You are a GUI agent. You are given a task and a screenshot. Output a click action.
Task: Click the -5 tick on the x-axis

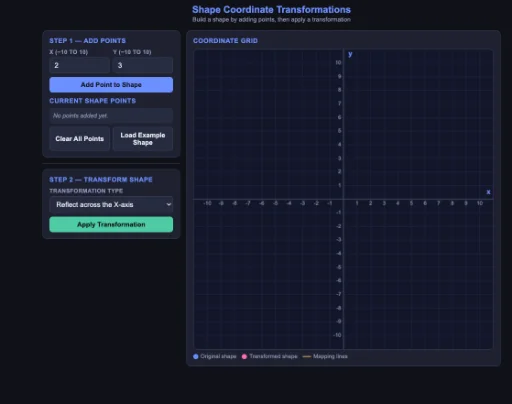point(275,203)
